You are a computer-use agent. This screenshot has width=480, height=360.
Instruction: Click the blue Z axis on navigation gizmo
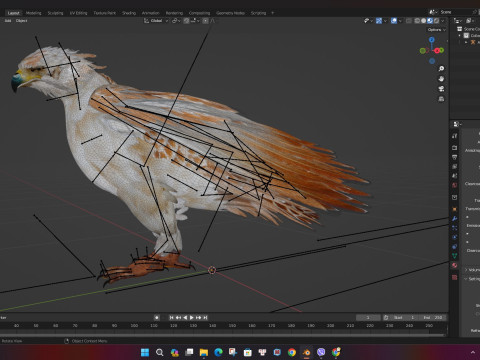point(432,40)
